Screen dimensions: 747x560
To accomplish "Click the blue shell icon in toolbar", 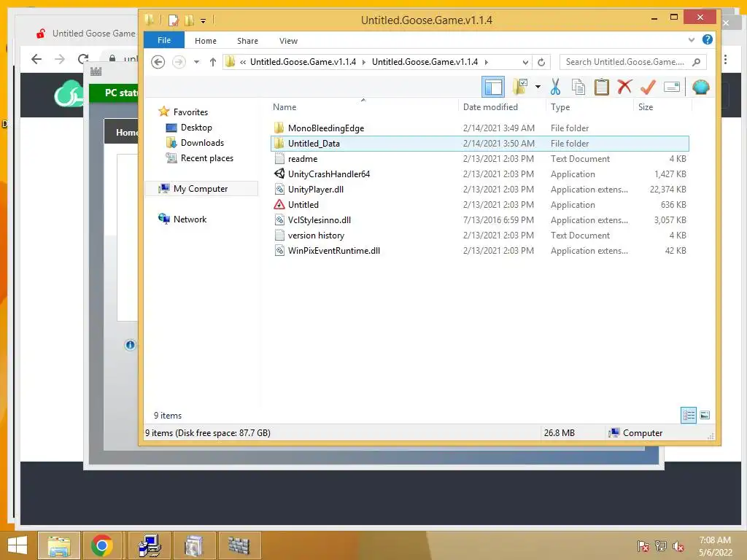I will 701,87.
